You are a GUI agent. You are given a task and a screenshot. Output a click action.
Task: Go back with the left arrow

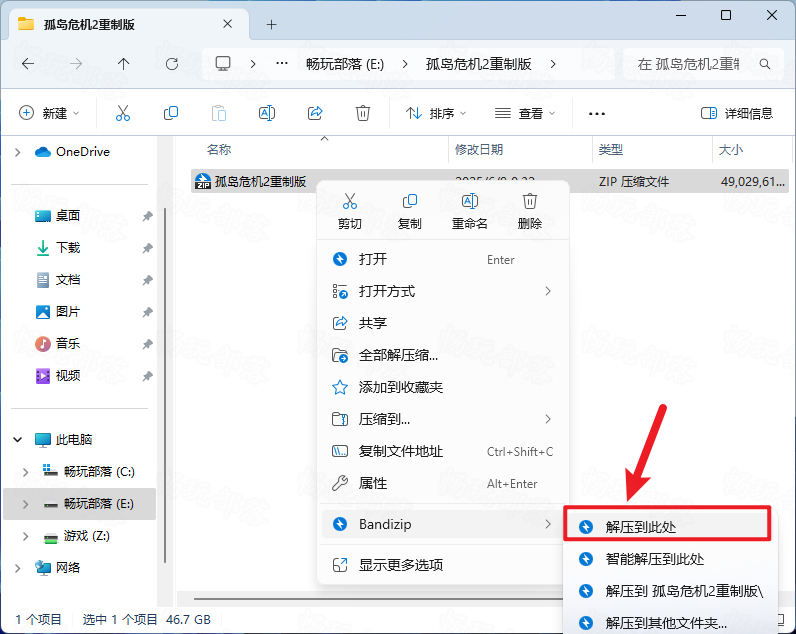click(28, 64)
